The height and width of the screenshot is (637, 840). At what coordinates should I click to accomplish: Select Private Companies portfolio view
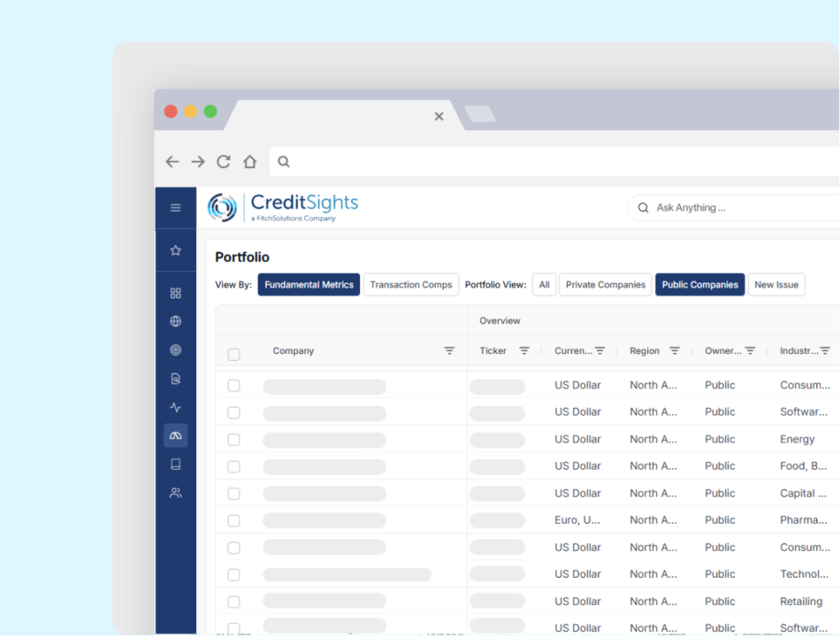tap(605, 284)
